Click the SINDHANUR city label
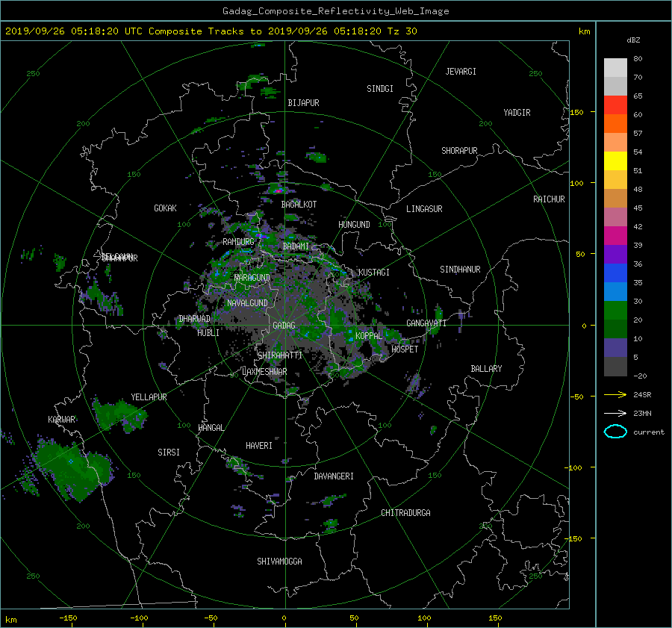This screenshot has width=672, height=628. click(x=460, y=270)
